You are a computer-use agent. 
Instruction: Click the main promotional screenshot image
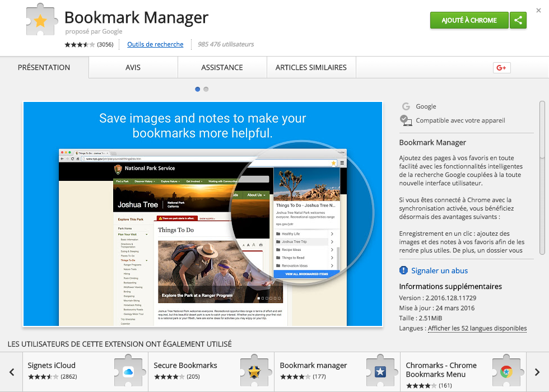[x=203, y=214]
